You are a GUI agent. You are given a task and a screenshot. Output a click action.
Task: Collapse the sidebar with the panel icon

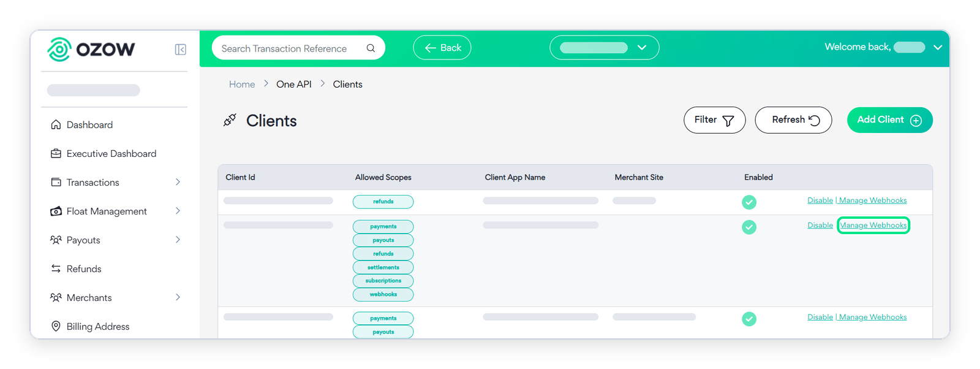(x=181, y=50)
